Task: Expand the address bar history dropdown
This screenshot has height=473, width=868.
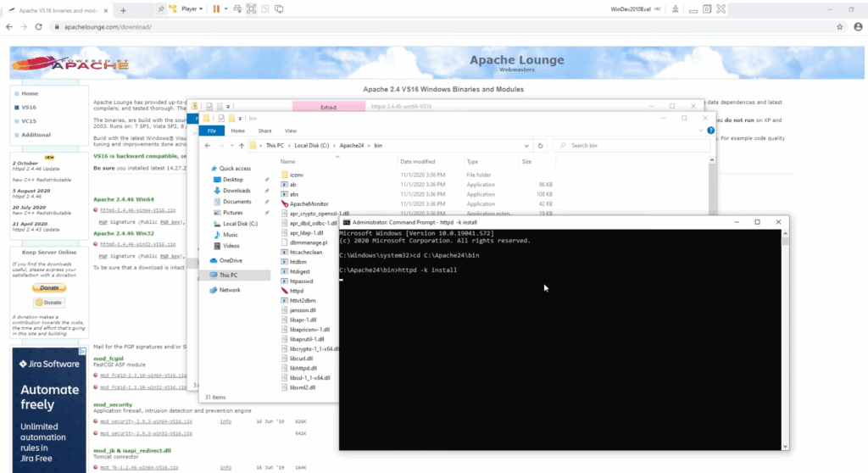Action: pyautogui.click(x=528, y=146)
